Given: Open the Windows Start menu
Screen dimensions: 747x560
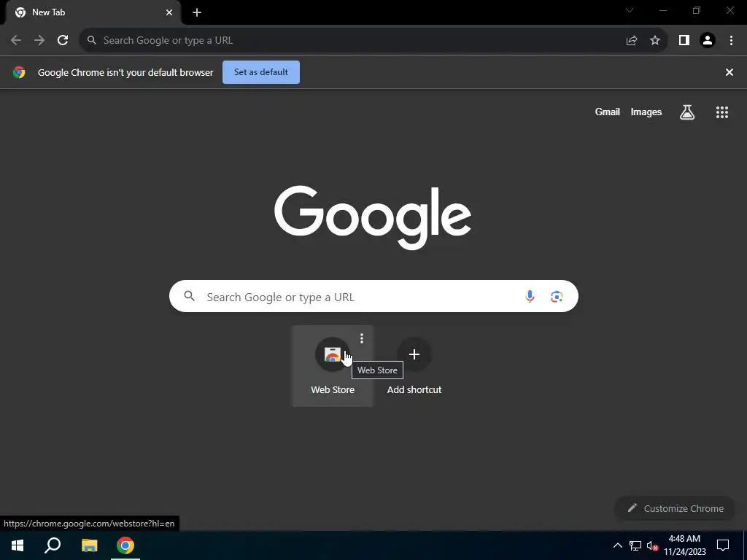Looking at the screenshot, I should [18, 545].
